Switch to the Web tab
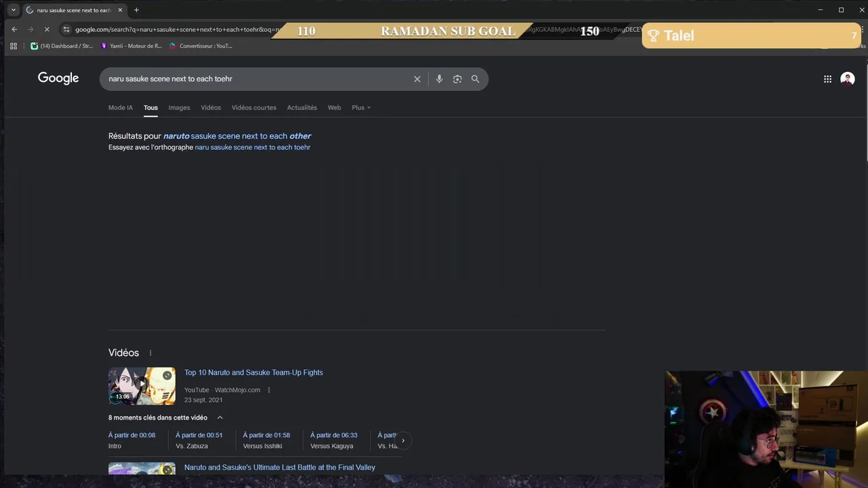868x488 pixels. 334,108
